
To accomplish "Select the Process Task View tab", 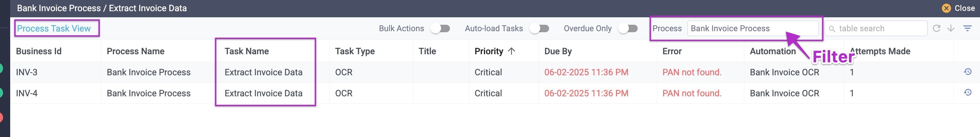I will (x=54, y=28).
